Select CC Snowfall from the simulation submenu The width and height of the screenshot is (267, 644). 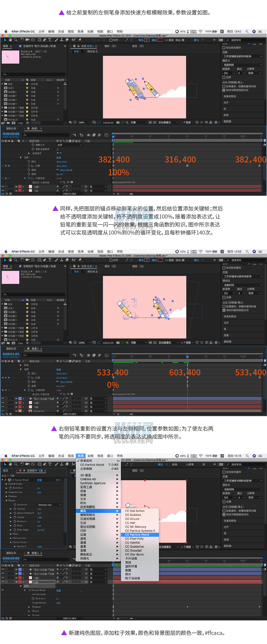click(140, 551)
